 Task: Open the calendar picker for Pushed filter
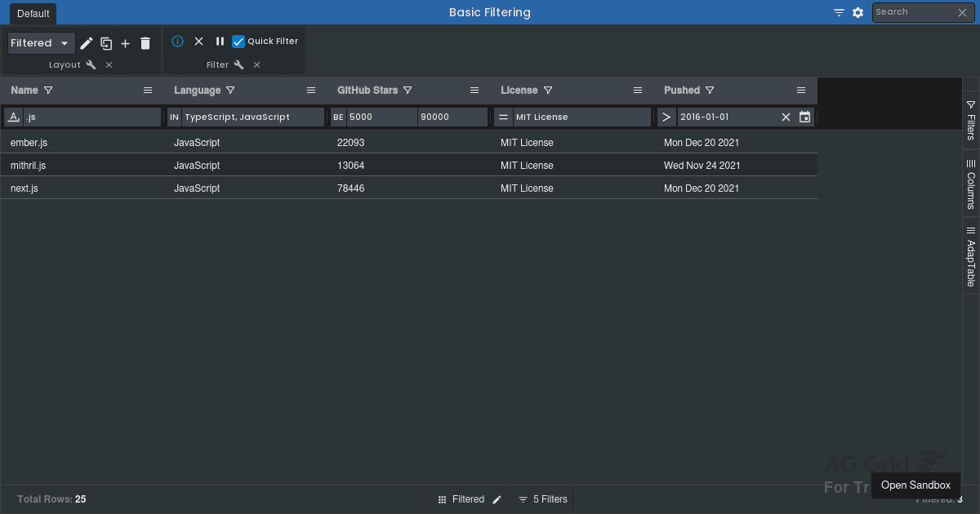point(804,117)
